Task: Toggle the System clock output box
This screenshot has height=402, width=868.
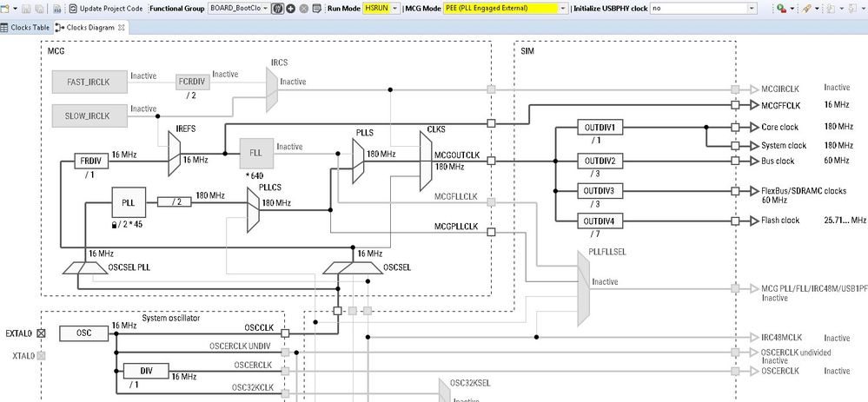Action: point(735,145)
